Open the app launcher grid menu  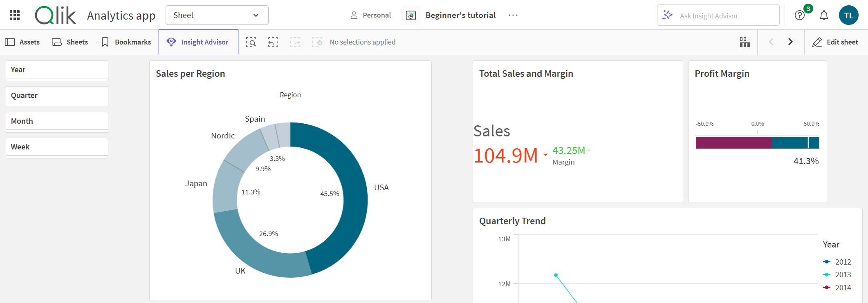click(15, 16)
